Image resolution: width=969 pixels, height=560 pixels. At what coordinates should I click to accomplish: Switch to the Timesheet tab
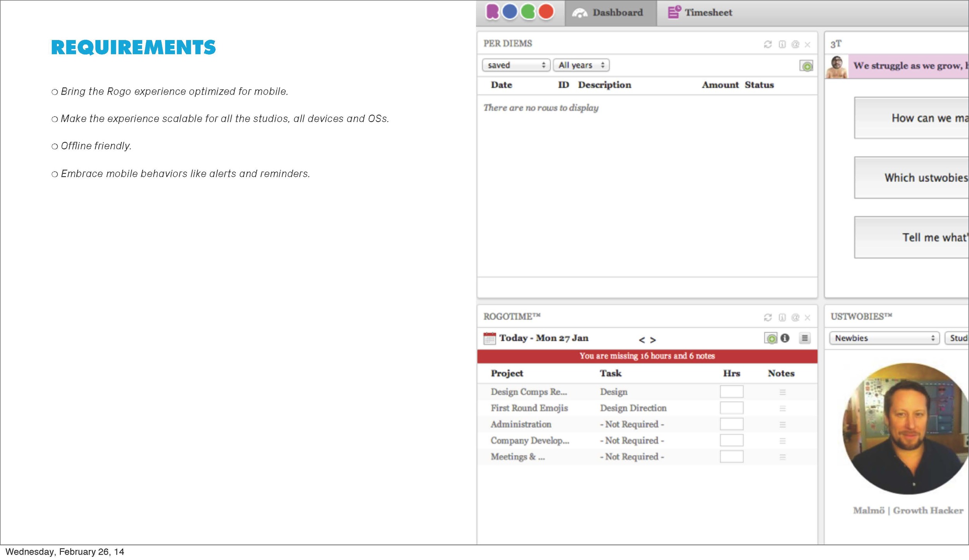pos(700,12)
